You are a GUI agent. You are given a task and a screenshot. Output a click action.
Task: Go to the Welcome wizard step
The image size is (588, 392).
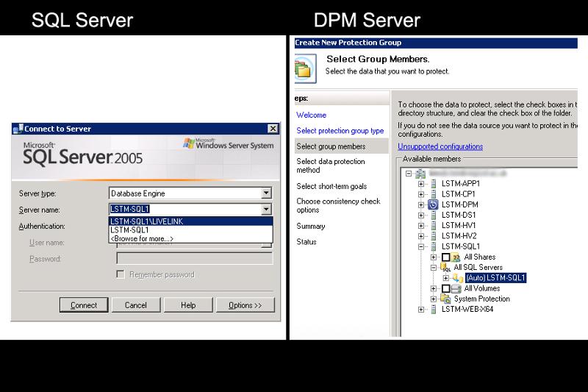[x=311, y=115]
